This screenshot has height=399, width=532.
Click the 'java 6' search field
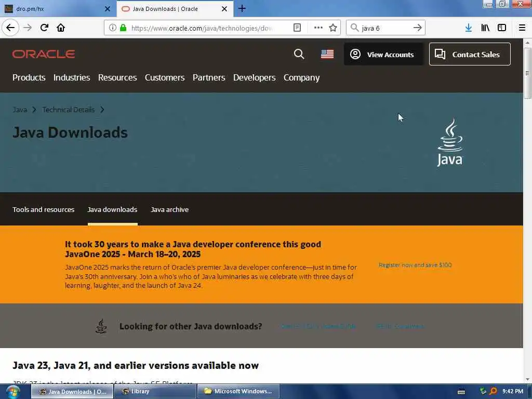coord(385,28)
